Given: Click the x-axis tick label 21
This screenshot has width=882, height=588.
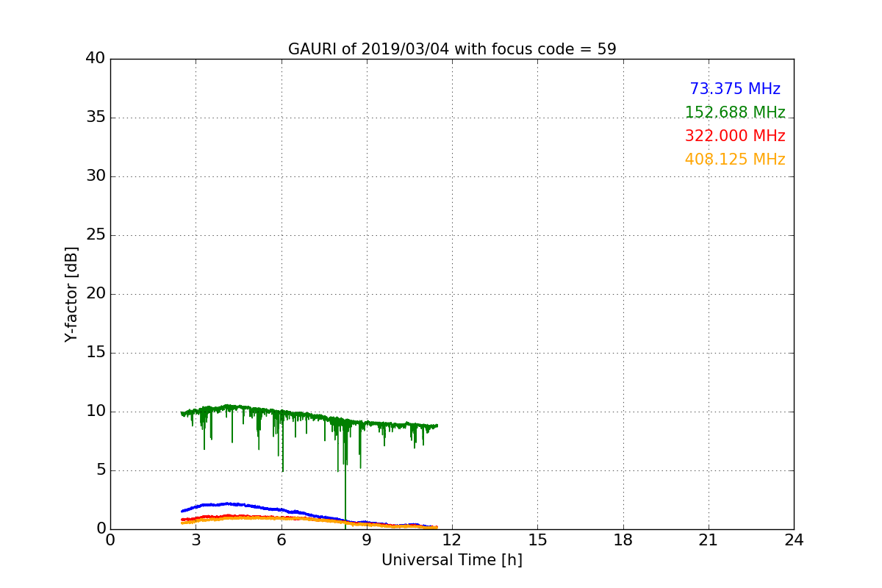Looking at the screenshot, I should (709, 540).
